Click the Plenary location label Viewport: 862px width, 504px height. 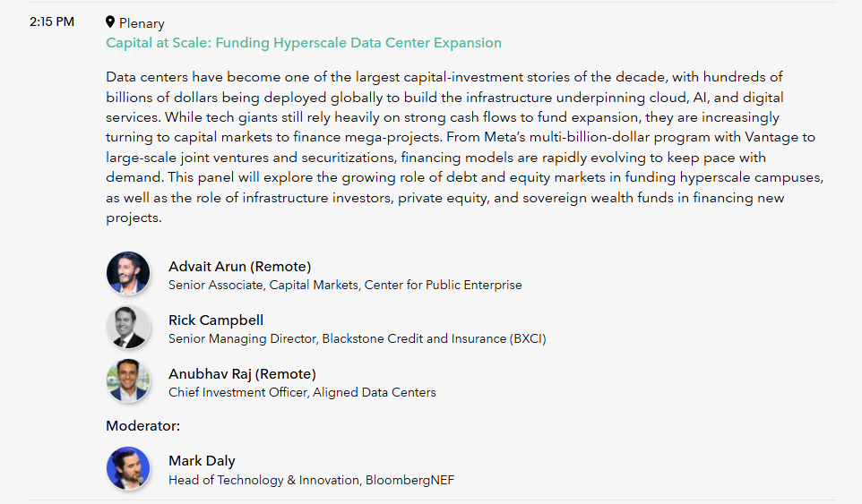coord(142,23)
